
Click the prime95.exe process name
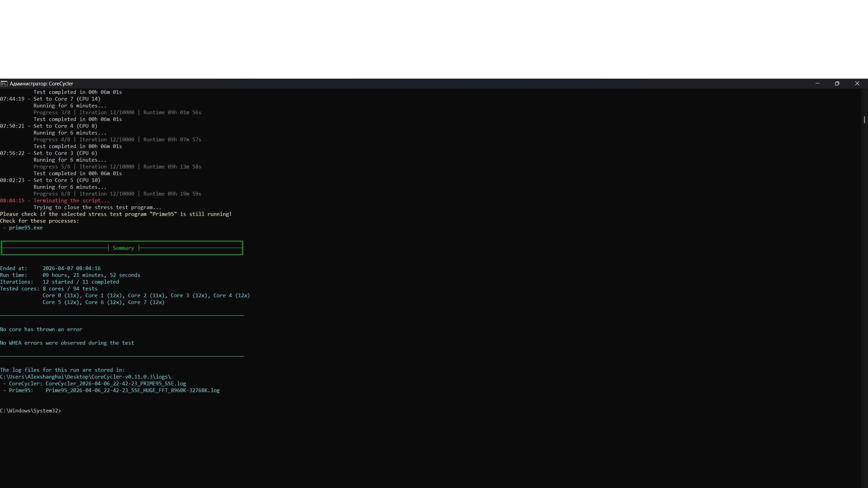tap(26, 228)
